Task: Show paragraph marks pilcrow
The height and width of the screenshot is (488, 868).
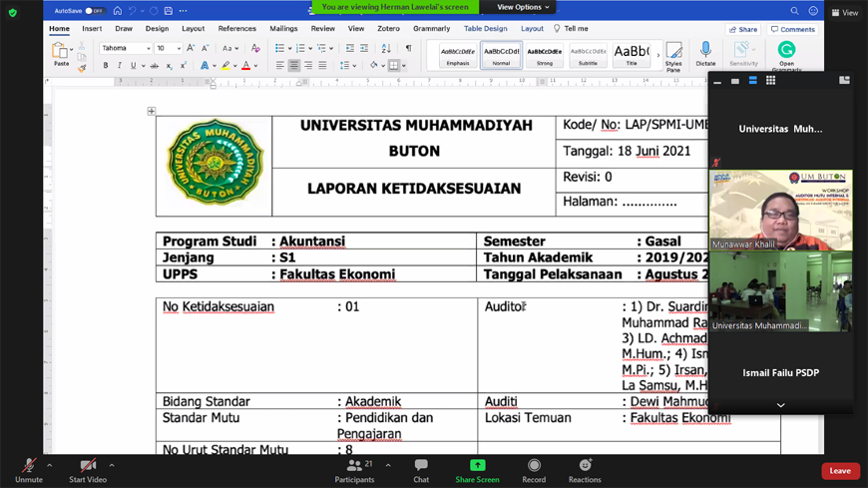Action: point(408,48)
